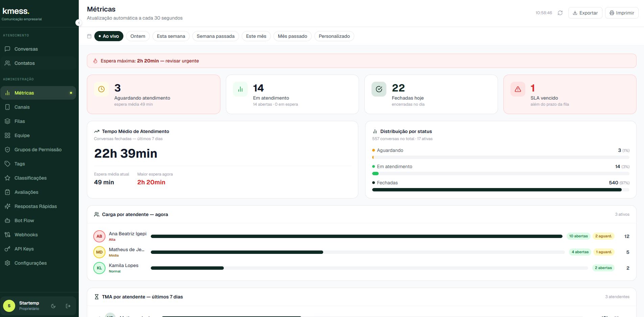The width and height of the screenshot is (644, 317).
Task: Click the Em atendimento chart icon
Action: 240,89
